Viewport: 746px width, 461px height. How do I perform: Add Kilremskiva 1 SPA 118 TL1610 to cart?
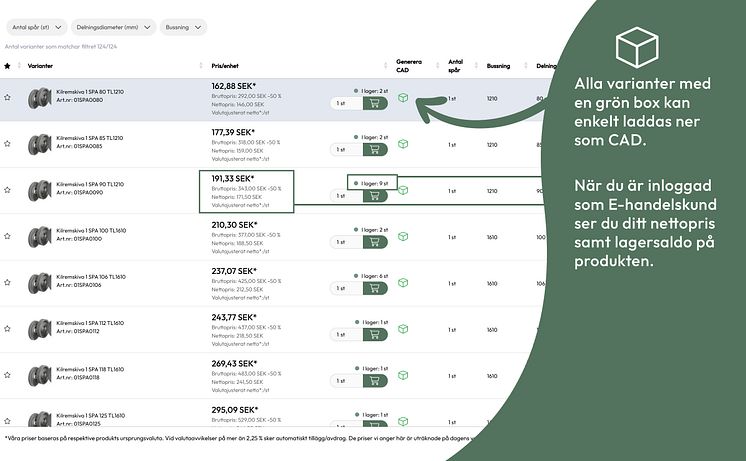[376, 380]
